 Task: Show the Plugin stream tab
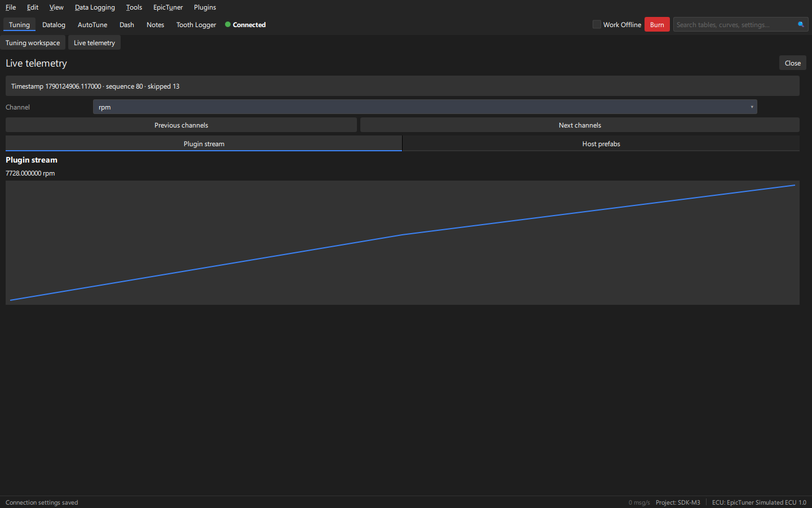[204, 144]
